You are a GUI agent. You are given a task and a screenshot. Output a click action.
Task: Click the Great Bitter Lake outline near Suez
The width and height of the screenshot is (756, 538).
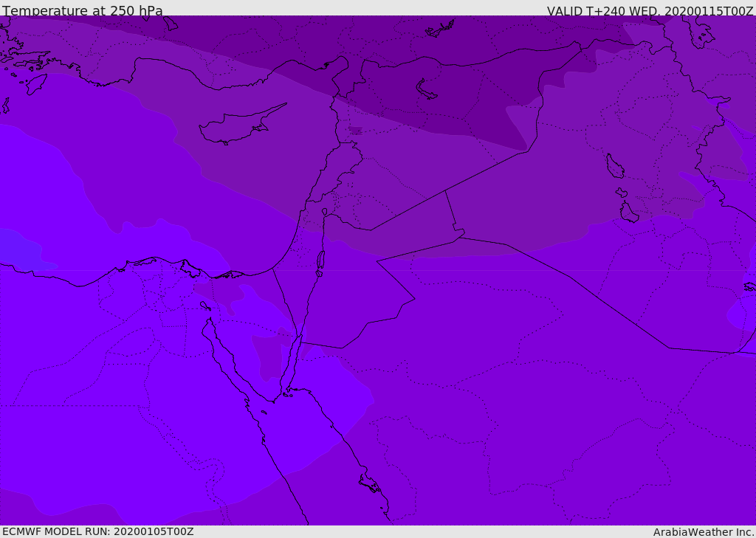pyautogui.click(x=205, y=306)
